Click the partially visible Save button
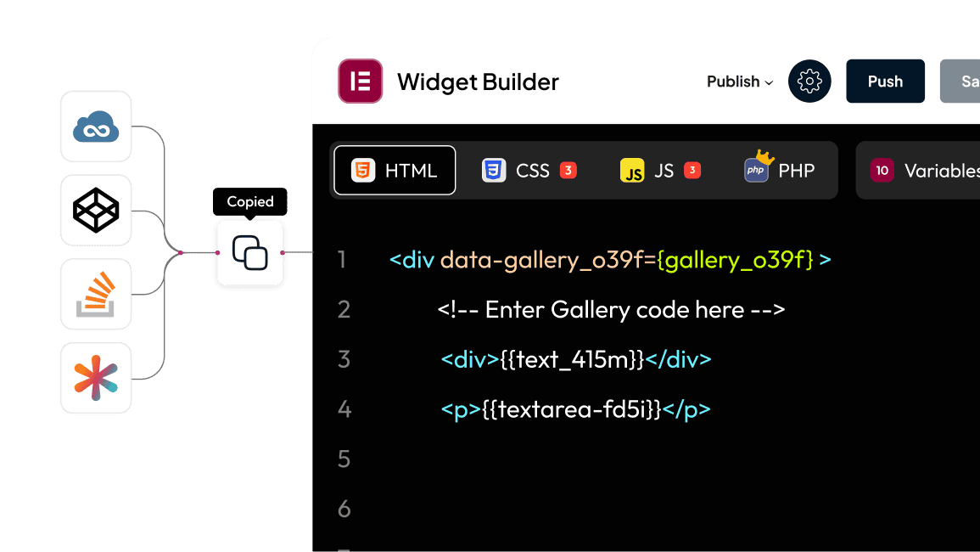 click(963, 82)
